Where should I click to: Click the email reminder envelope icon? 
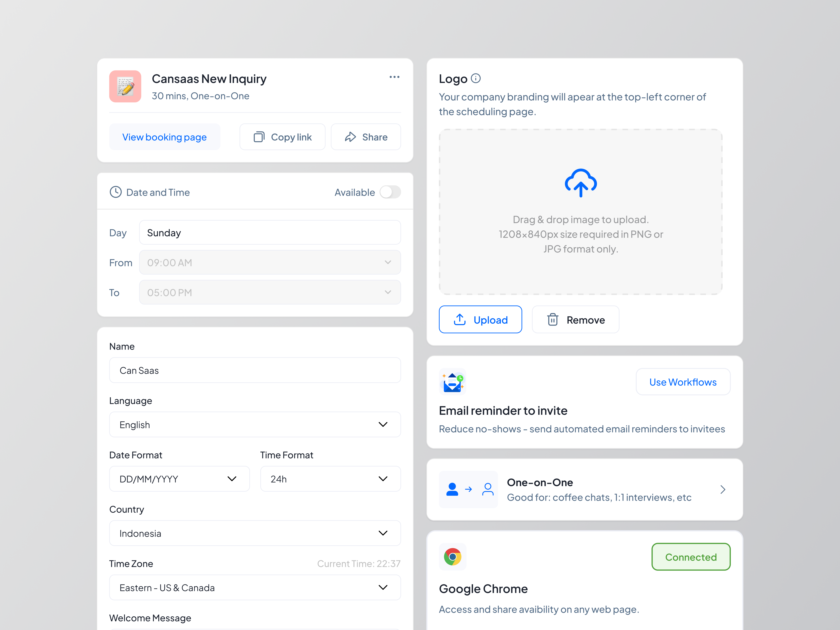[453, 382]
